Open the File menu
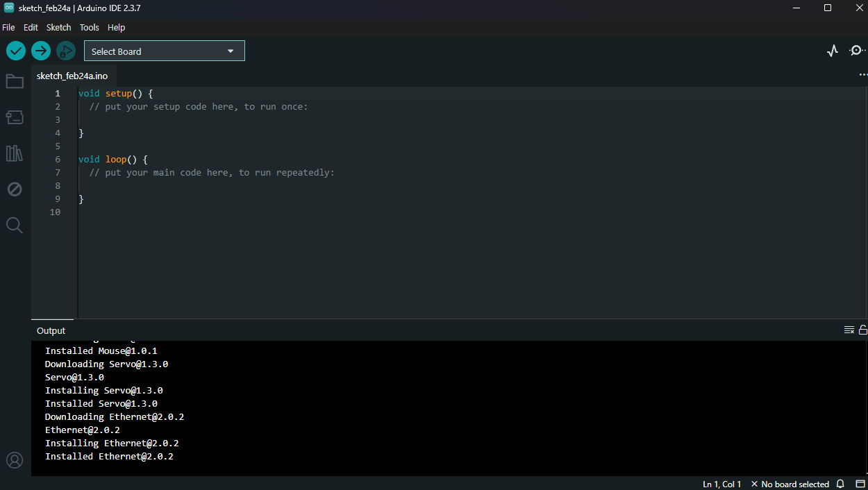 [8, 27]
